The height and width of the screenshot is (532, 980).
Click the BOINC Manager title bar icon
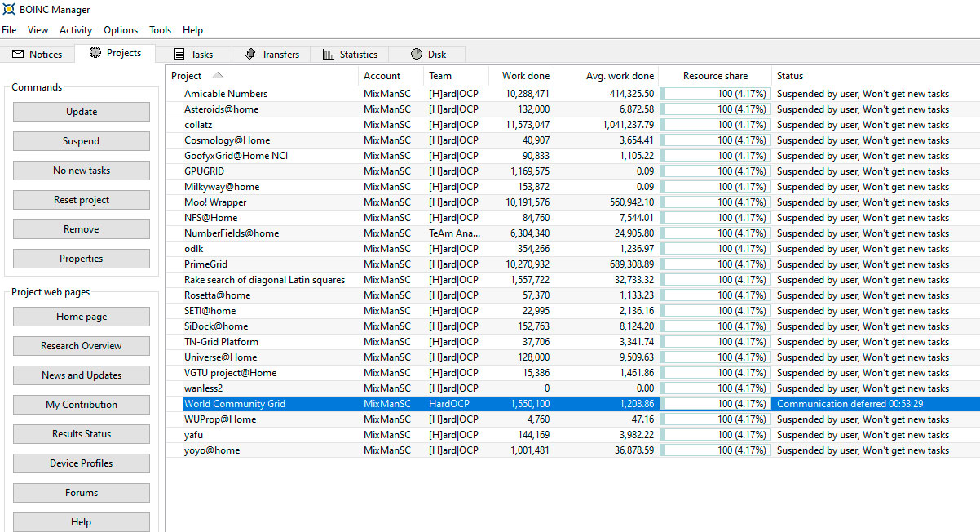click(x=9, y=10)
